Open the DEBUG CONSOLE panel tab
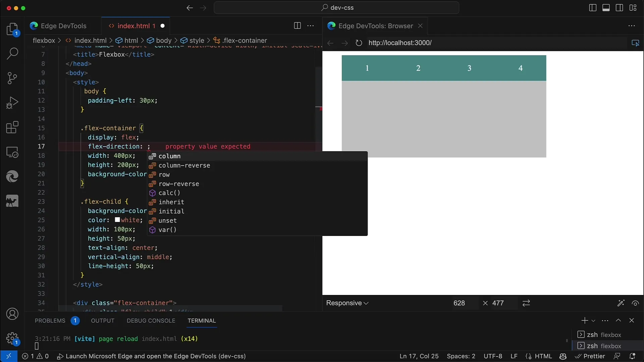 151,321
